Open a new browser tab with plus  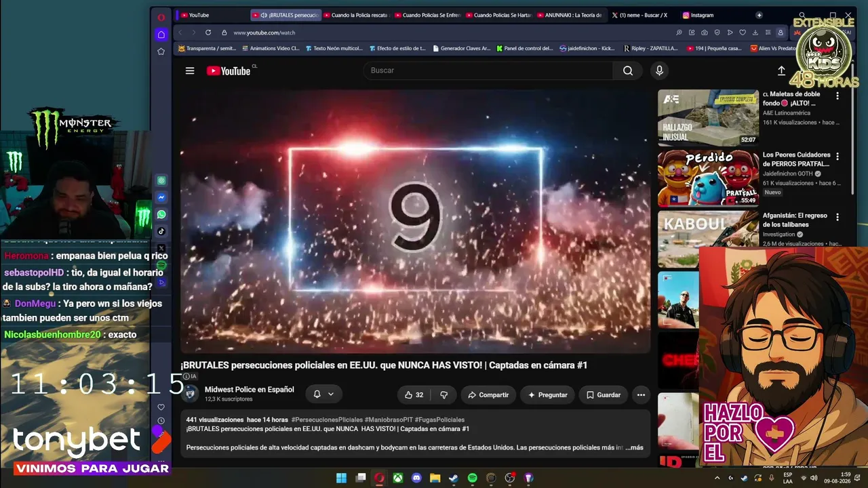(759, 15)
